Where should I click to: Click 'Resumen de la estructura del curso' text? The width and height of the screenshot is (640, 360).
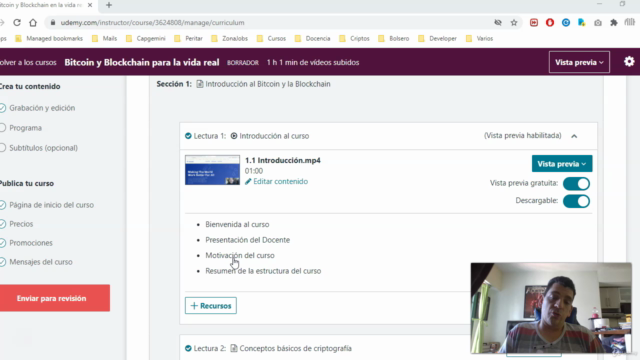click(x=263, y=271)
